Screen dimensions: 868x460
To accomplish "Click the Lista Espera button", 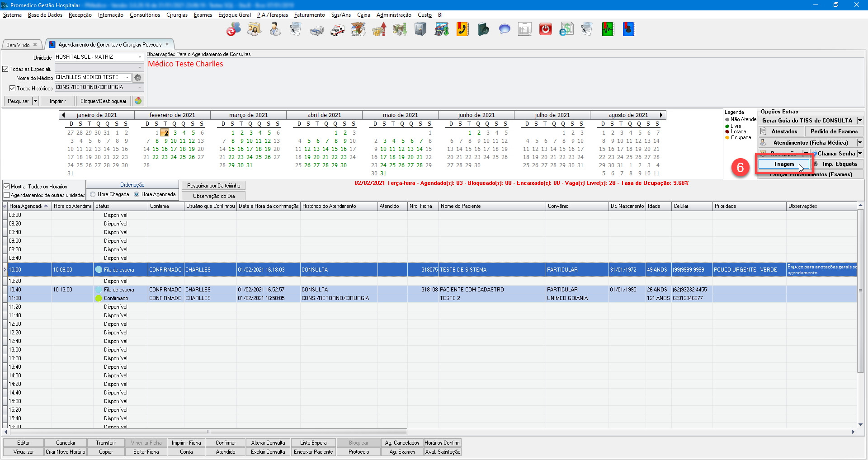I will click(x=313, y=443).
